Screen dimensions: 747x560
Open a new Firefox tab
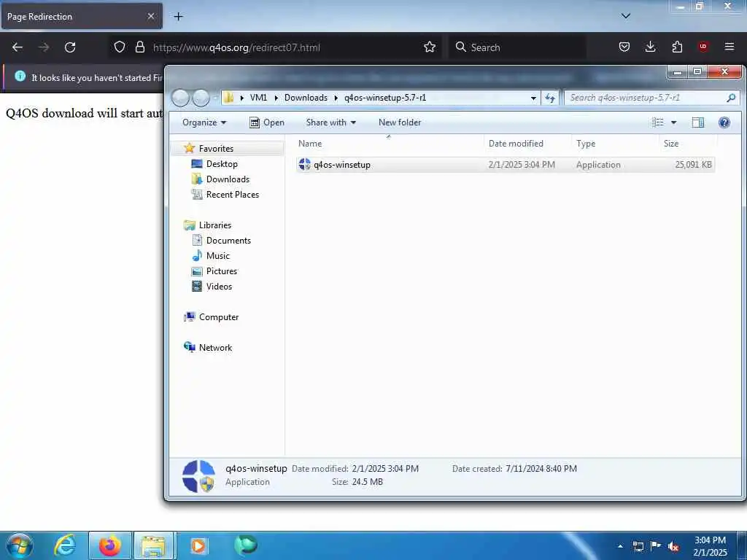(x=178, y=17)
